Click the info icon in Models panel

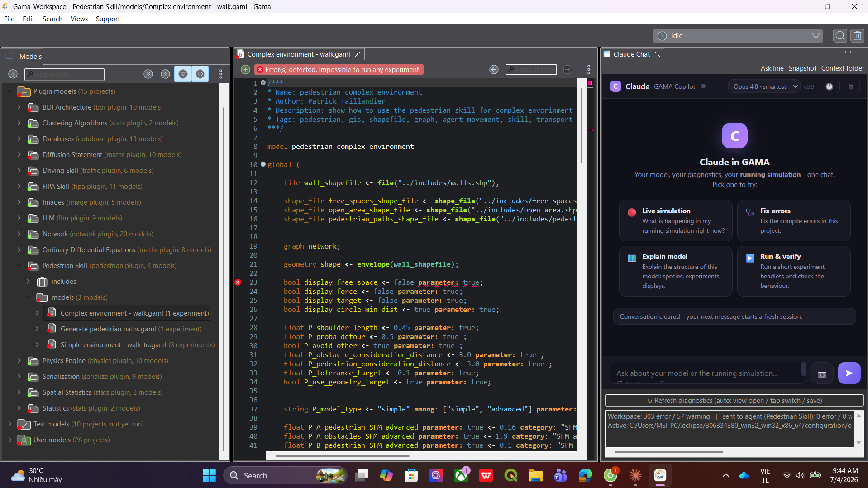(13, 74)
